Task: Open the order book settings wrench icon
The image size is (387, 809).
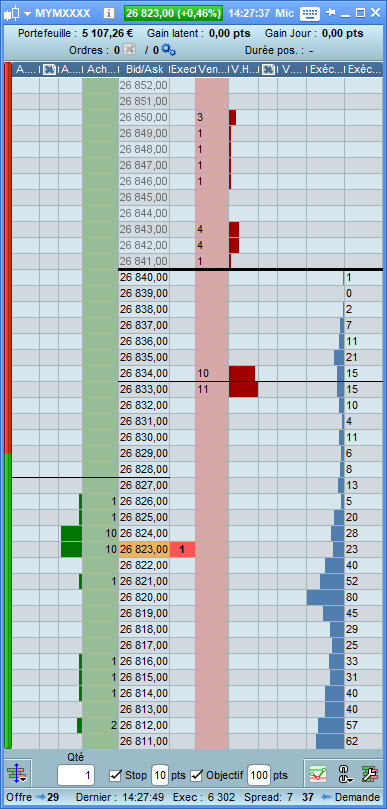Action: (x=370, y=774)
